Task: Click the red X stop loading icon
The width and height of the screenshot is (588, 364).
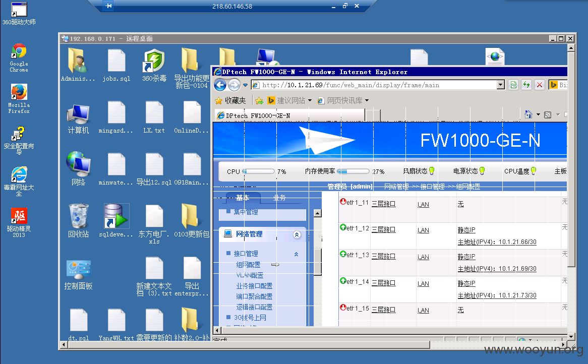Action: (540, 85)
